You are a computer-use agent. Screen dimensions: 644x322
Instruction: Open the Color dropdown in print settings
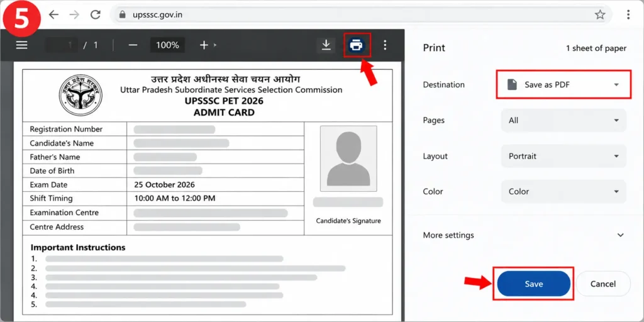(x=563, y=191)
